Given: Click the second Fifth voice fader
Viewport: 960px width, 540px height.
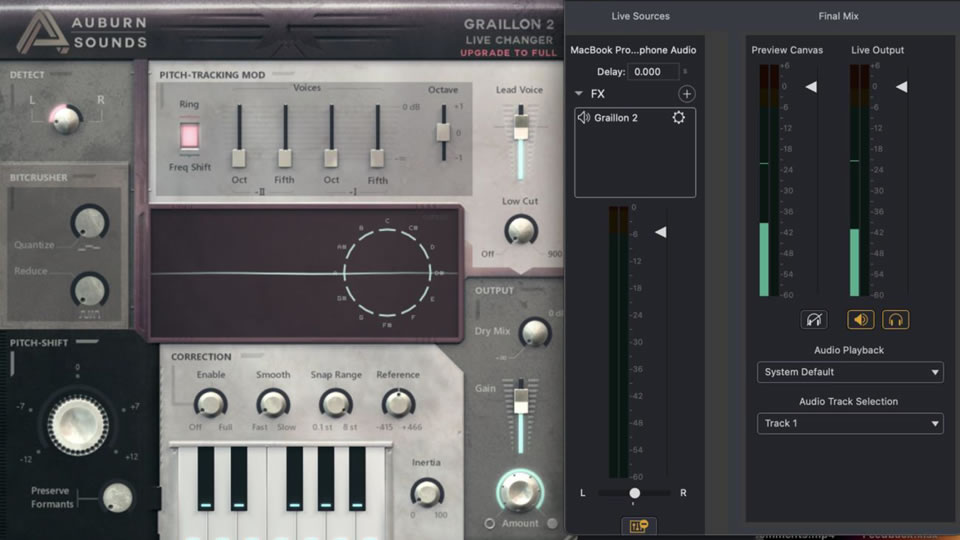Looking at the screenshot, I should (377, 158).
